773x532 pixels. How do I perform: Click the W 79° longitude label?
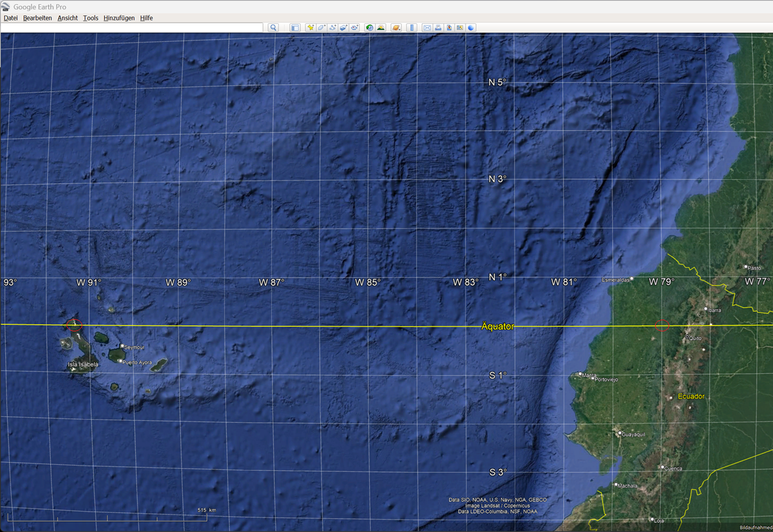(x=661, y=282)
